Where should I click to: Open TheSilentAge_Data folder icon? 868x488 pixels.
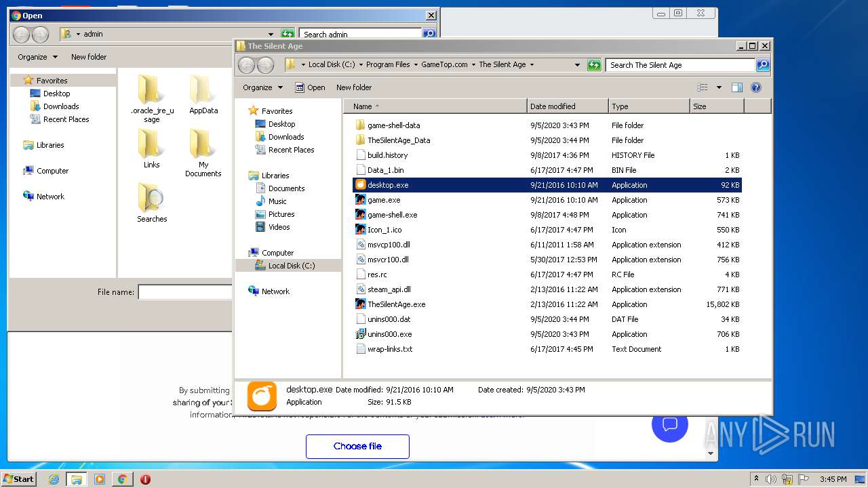[x=361, y=140]
